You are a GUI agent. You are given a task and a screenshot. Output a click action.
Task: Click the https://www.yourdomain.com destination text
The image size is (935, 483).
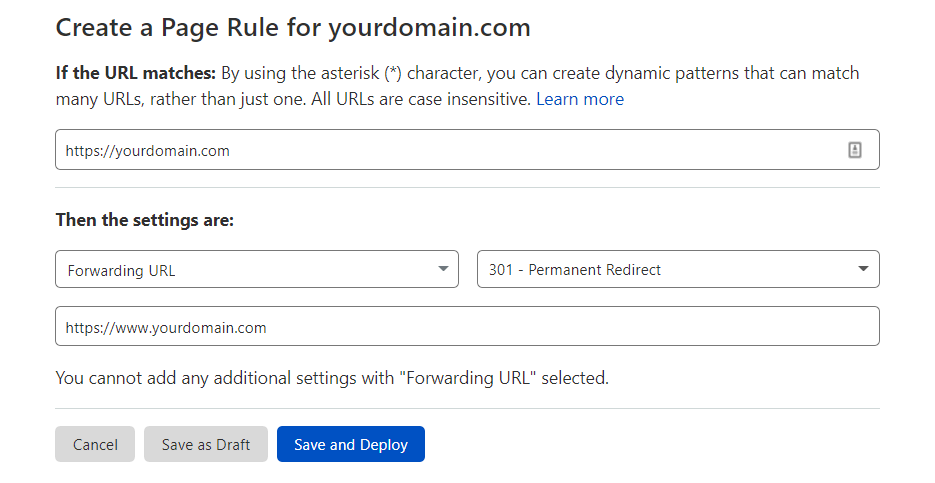[166, 327]
